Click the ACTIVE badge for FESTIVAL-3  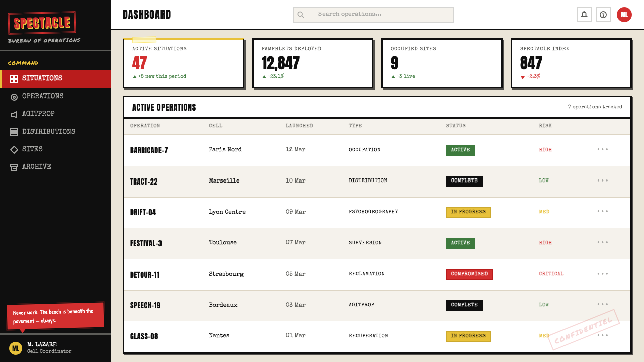click(x=460, y=243)
